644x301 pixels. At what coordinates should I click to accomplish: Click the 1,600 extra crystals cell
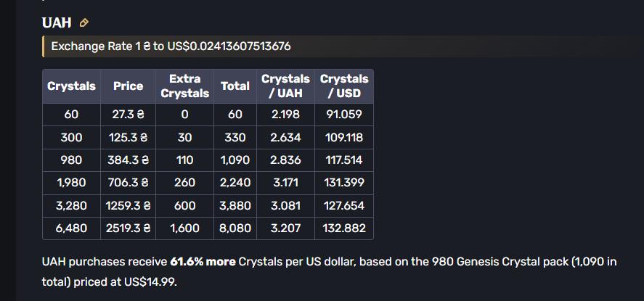[x=184, y=228]
